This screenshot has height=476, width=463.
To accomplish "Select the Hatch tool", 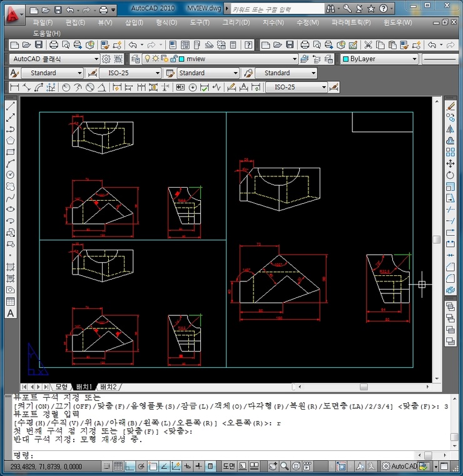I will tap(11, 267).
